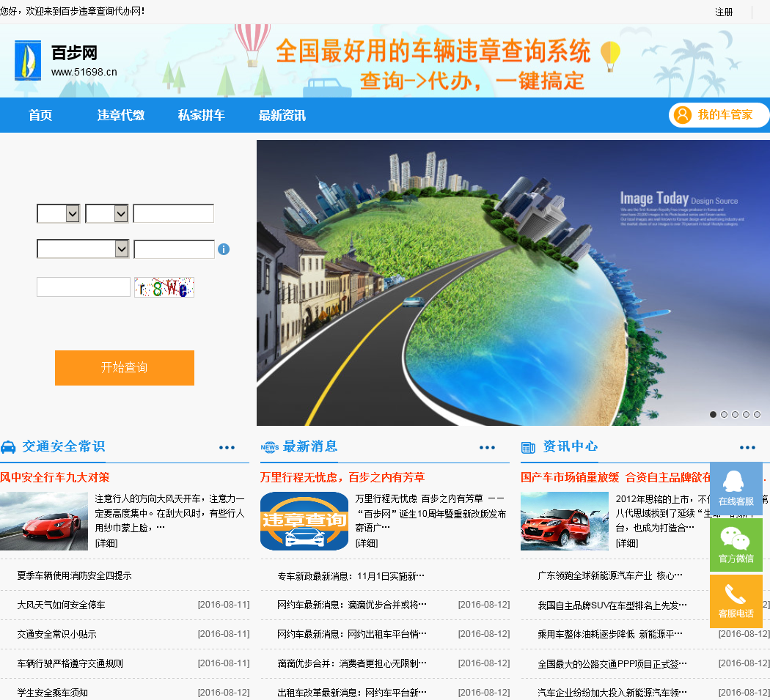Open 夏季车辆使用消防安全四提示

click(74, 576)
